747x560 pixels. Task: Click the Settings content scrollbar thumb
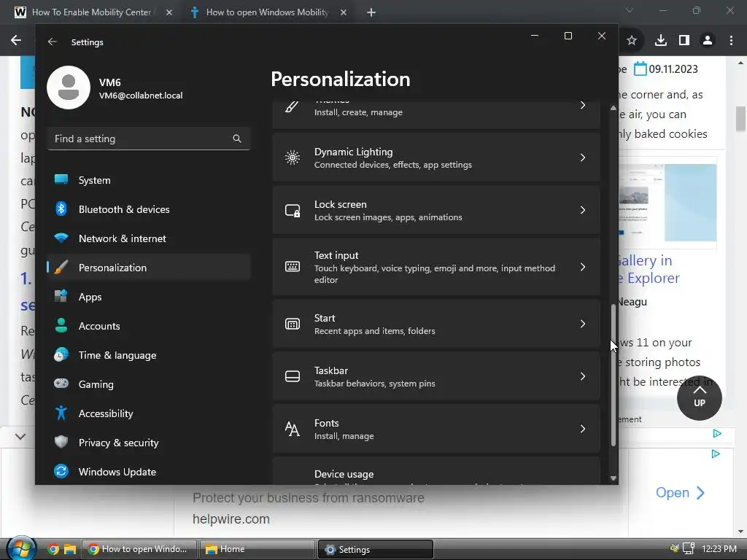[x=613, y=375]
